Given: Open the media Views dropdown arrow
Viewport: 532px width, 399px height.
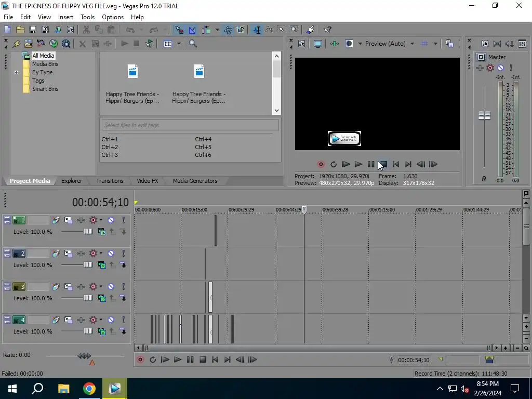Looking at the screenshot, I should click(179, 44).
